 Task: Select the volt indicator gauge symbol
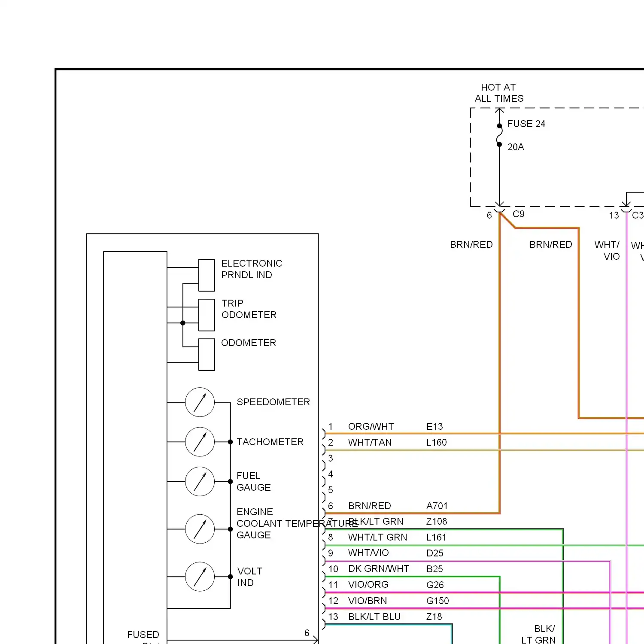(x=200, y=577)
